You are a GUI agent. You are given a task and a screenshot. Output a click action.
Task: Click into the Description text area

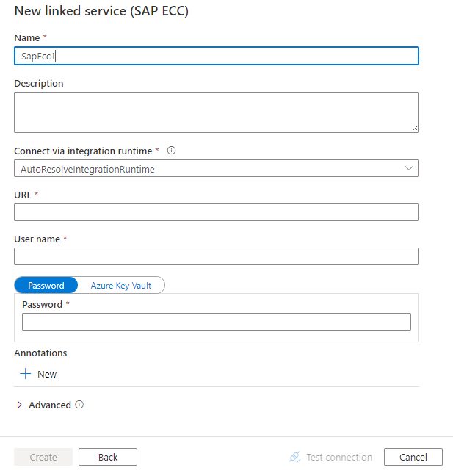coord(216,112)
